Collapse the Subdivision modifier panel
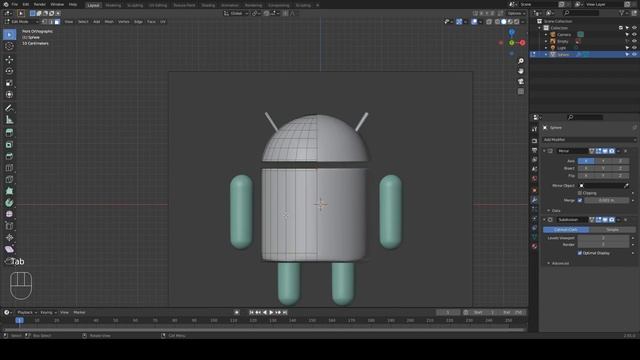Viewport: 640px width, 360px height. click(544, 220)
